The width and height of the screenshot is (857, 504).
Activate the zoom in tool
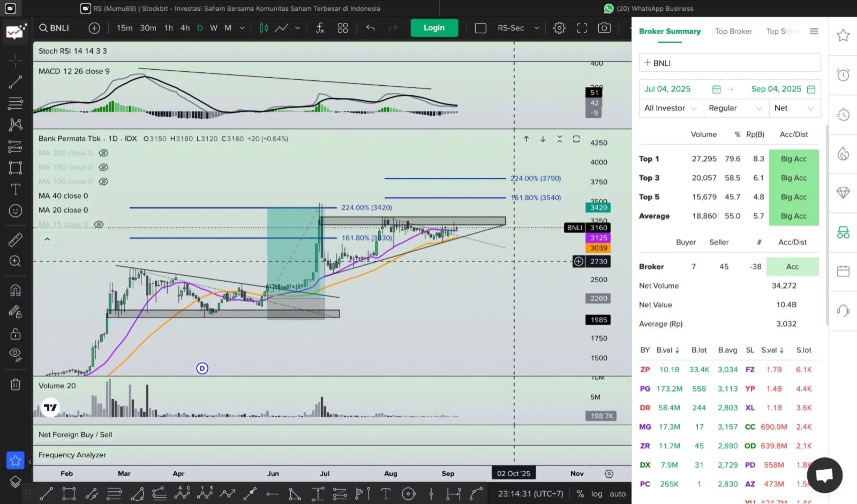coord(16,261)
